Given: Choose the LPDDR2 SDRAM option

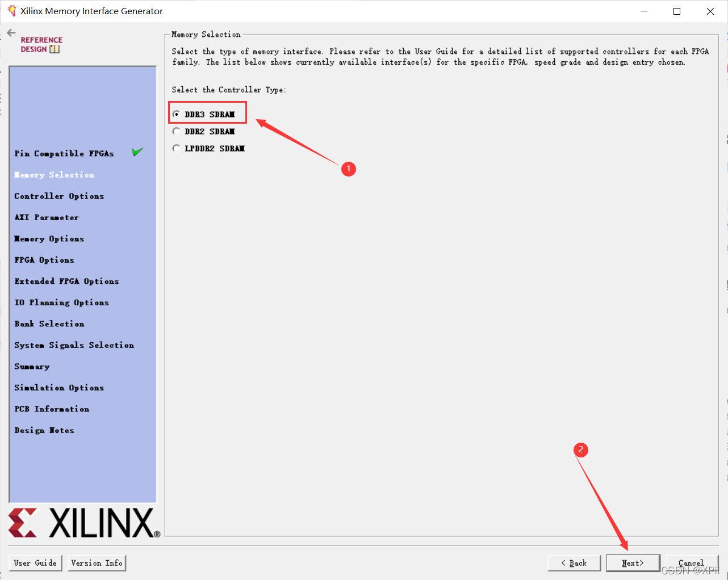Looking at the screenshot, I should point(177,148).
